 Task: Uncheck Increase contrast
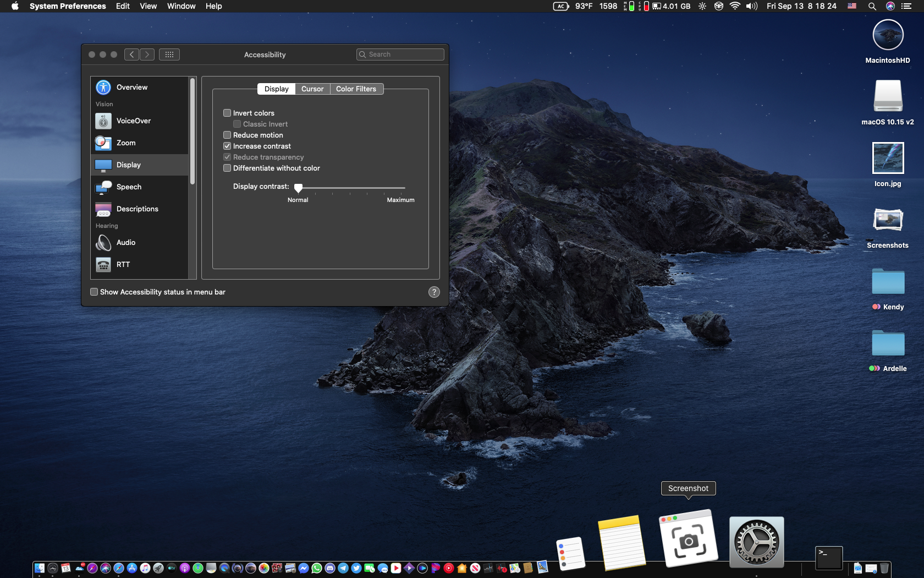pyautogui.click(x=227, y=146)
